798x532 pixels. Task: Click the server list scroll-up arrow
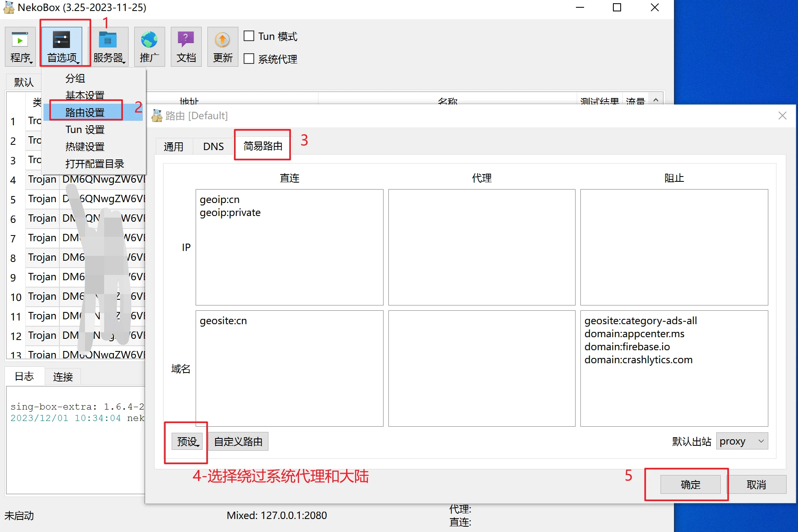point(656,99)
